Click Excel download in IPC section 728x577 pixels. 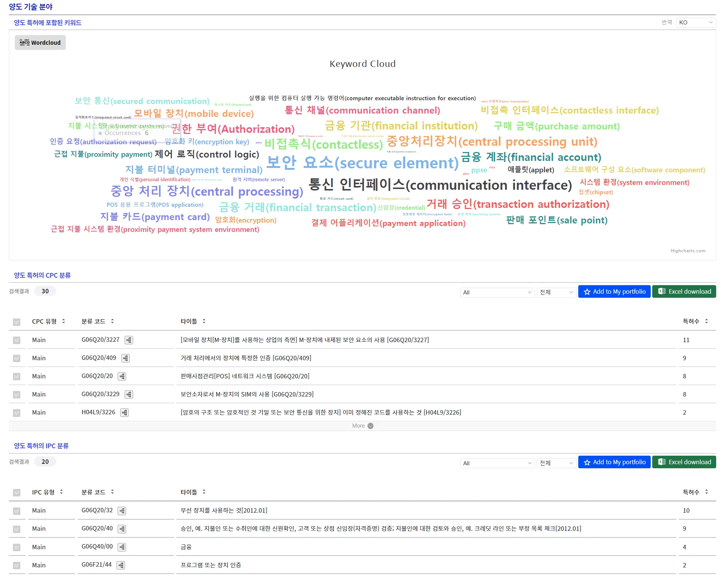pos(684,462)
